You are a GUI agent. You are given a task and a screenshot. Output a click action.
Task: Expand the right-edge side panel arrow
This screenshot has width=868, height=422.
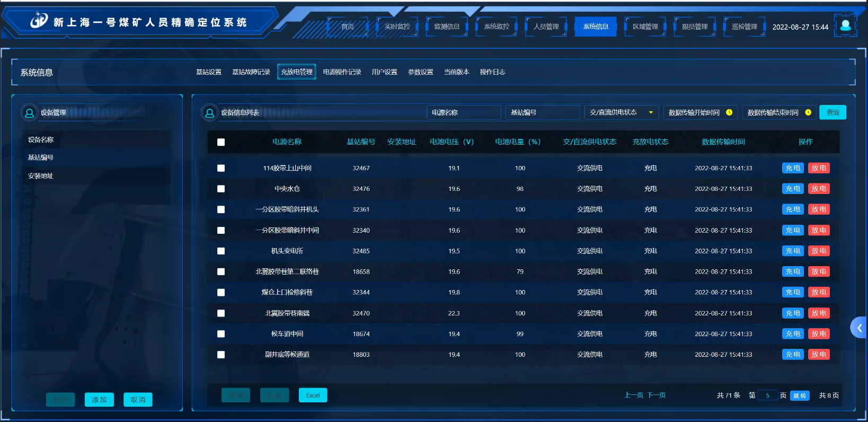[859, 328]
